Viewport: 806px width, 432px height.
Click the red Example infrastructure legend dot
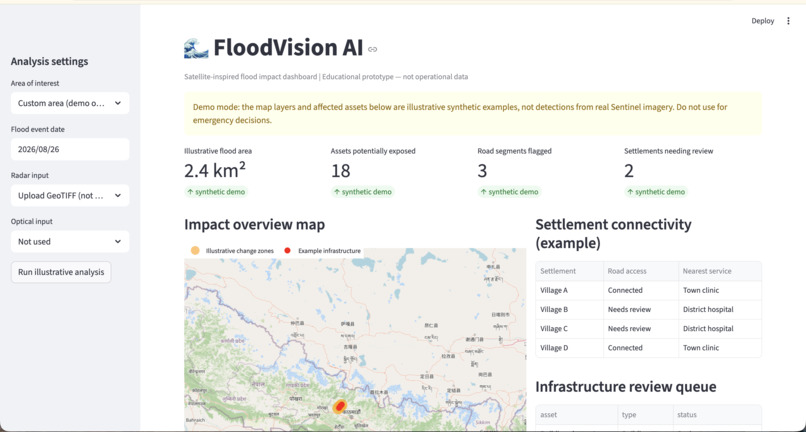(287, 250)
